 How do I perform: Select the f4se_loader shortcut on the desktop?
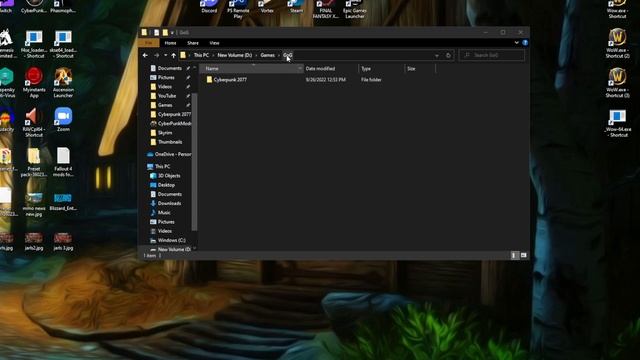click(x=34, y=44)
